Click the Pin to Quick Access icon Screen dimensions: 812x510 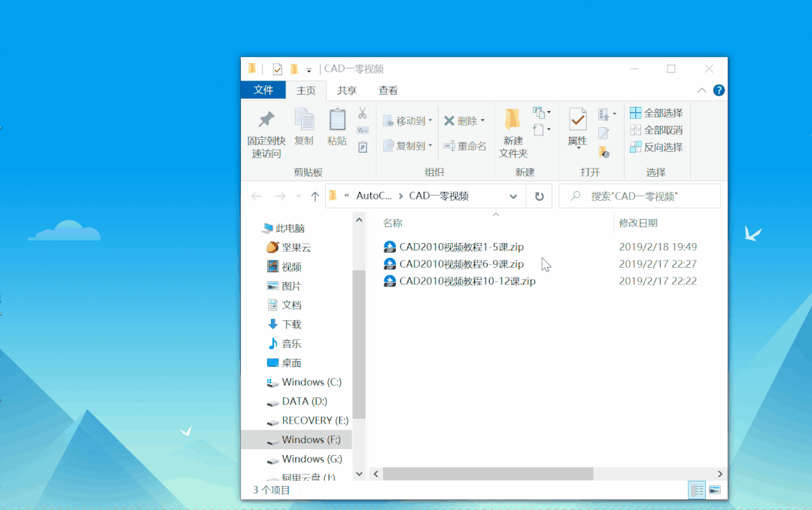pyautogui.click(x=266, y=120)
